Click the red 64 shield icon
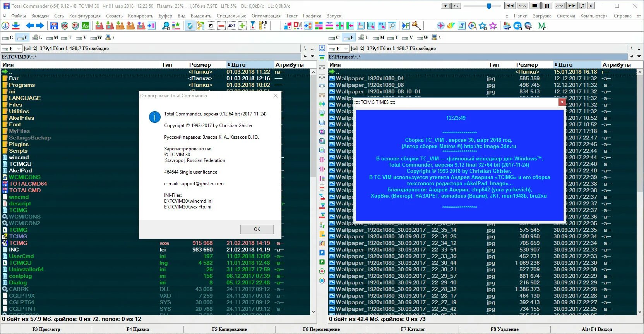The image size is (644, 334). [x=65, y=26]
